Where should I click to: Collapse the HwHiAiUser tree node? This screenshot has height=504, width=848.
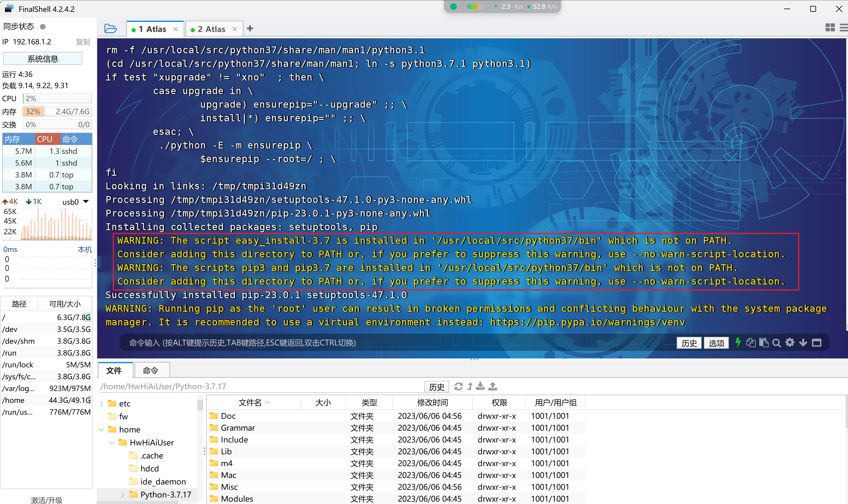coord(112,443)
